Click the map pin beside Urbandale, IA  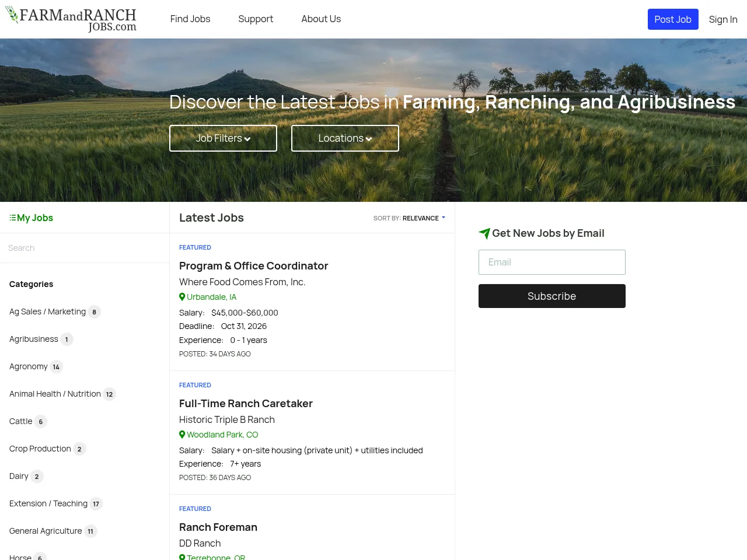click(182, 297)
